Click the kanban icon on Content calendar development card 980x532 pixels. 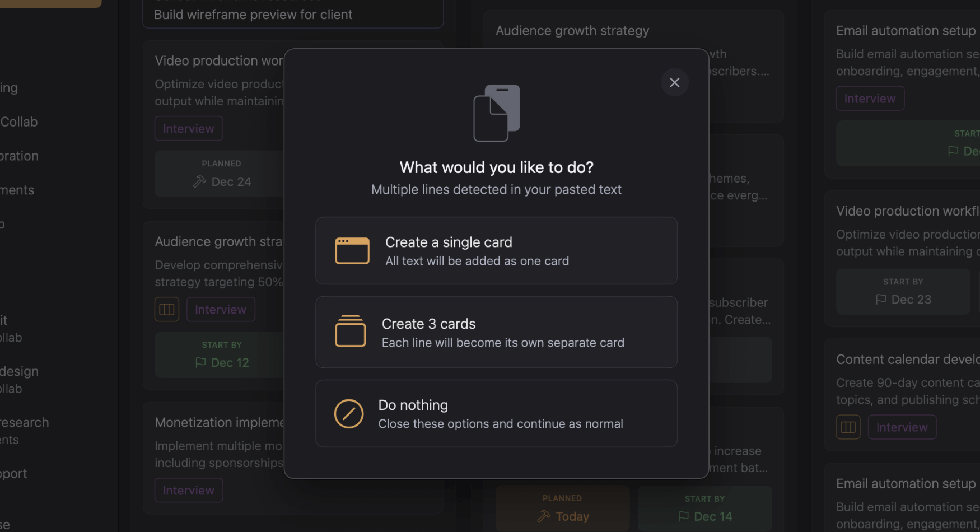848,427
